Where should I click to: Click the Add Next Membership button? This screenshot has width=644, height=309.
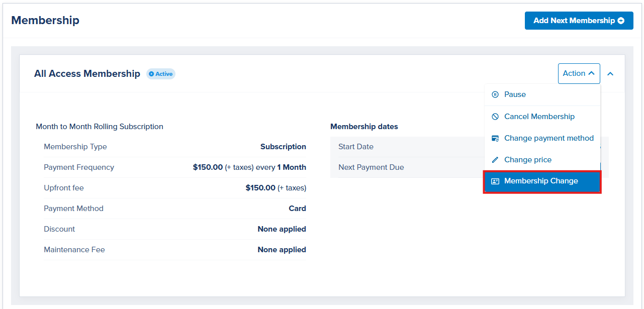click(x=579, y=21)
